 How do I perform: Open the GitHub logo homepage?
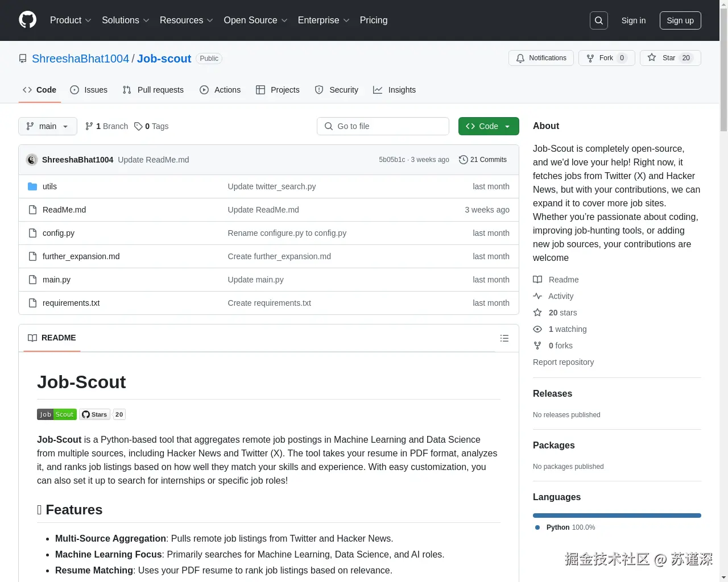[27, 20]
